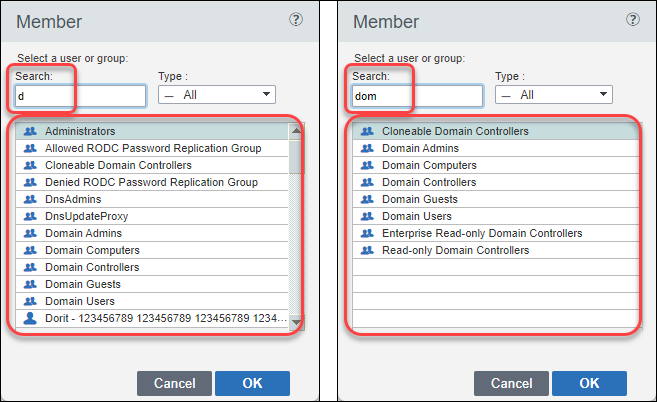Click group icon beside Read-only Domain Controllers

(x=367, y=250)
